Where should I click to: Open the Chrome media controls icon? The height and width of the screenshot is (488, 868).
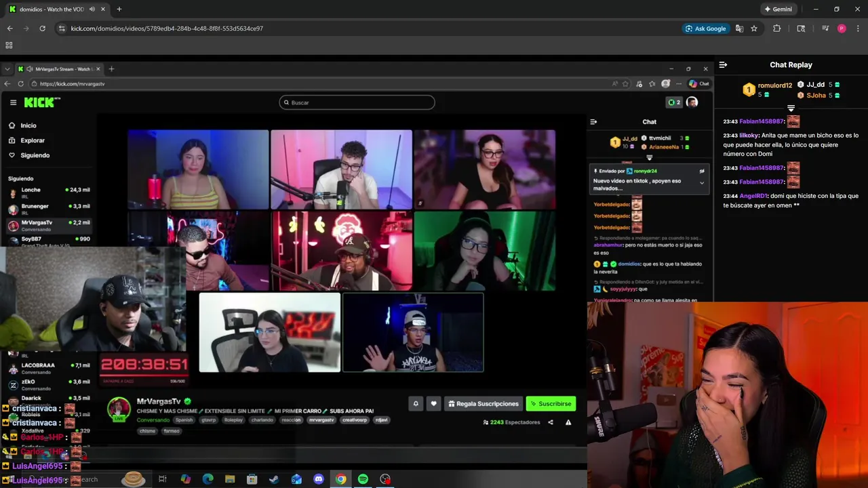pyautogui.click(x=825, y=28)
